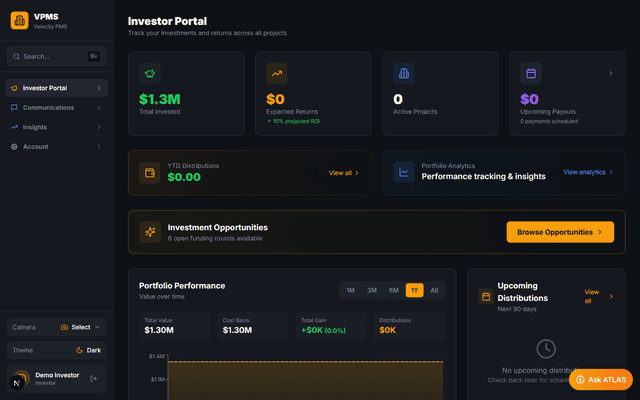Click the Communications chat bubble icon

[x=14, y=107]
